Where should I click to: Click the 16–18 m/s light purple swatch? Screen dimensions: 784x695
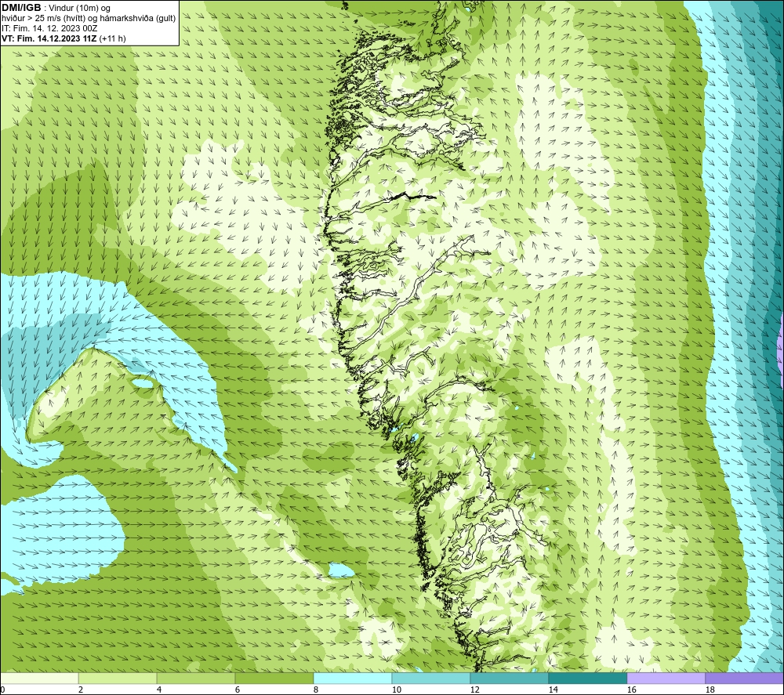point(666,678)
